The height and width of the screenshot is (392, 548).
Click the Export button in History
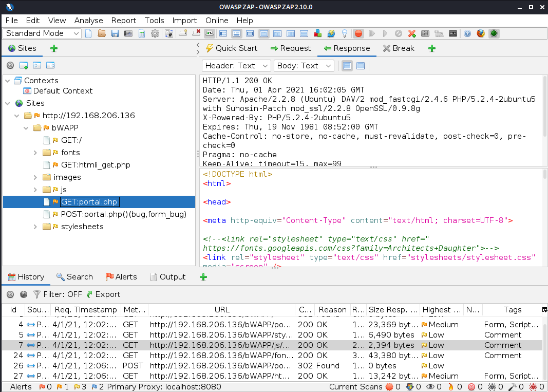pos(103,294)
